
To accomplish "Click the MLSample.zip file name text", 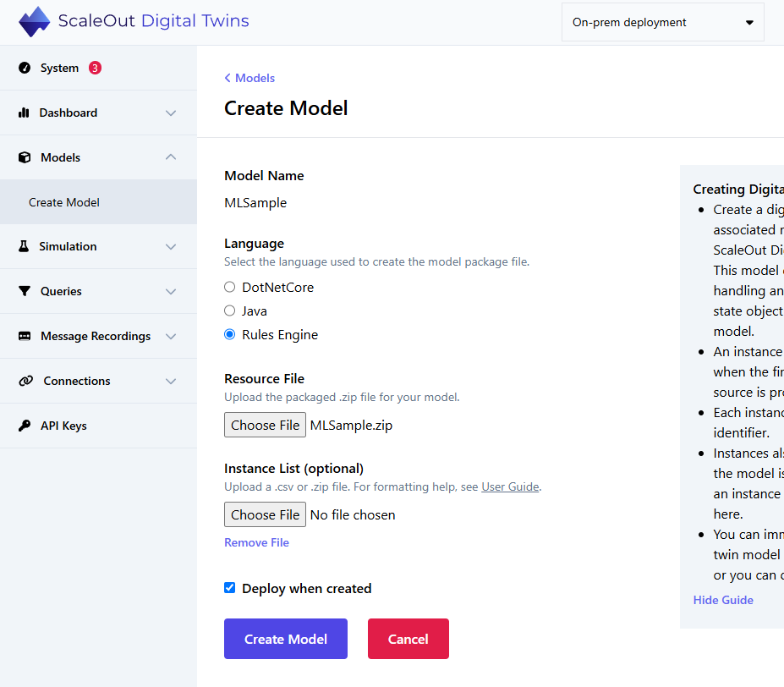I will [352, 426].
